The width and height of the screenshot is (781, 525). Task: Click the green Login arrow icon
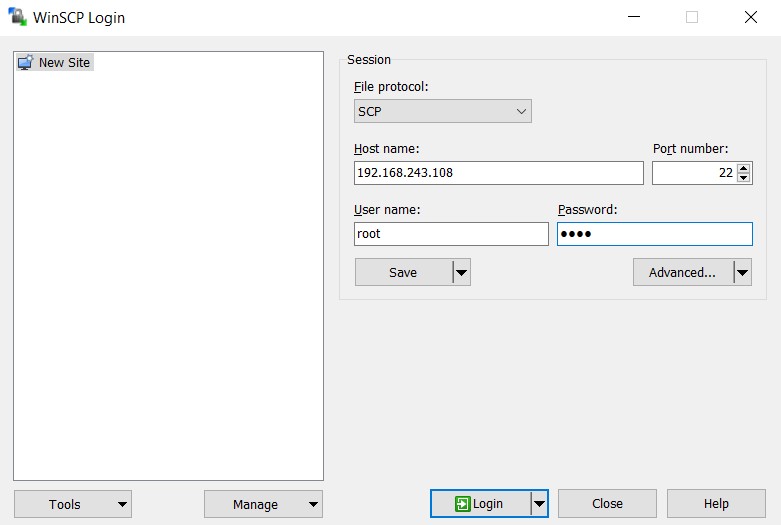tap(462, 504)
